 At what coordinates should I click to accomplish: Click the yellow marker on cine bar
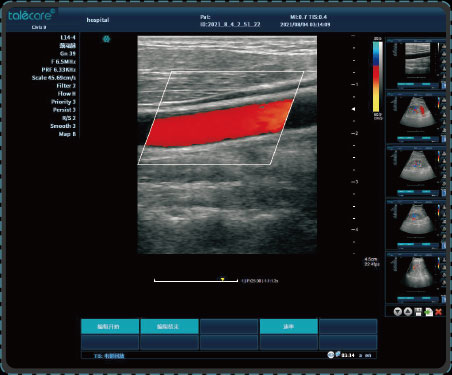[222, 279]
